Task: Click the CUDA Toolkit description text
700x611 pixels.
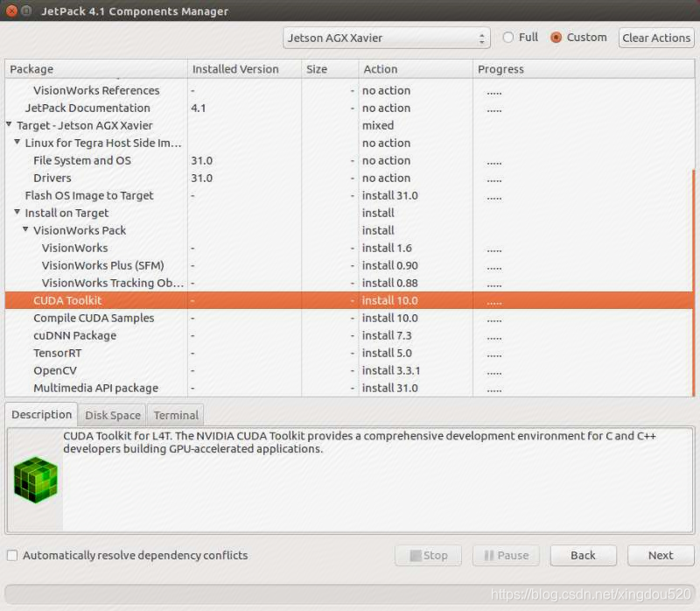Action: coord(360,442)
